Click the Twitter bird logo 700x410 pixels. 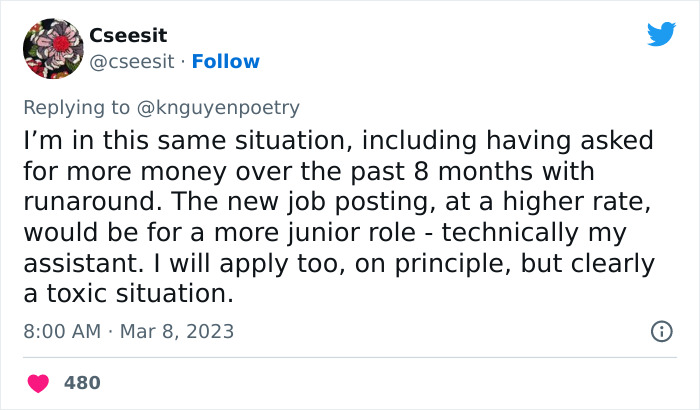point(661,35)
